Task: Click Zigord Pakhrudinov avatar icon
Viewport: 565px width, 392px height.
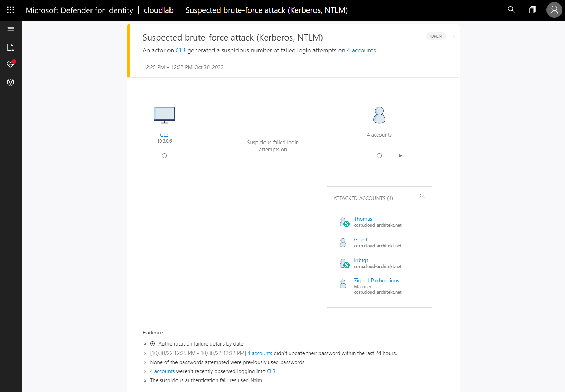Action: tap(343, 284)
